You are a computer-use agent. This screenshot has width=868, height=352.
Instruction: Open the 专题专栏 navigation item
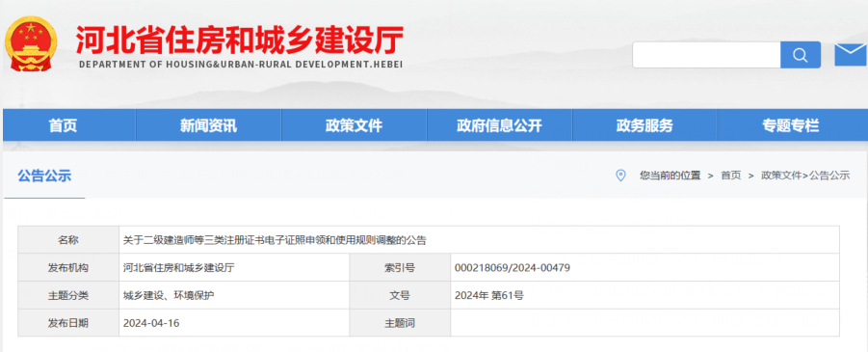click(x=790, y=125)
